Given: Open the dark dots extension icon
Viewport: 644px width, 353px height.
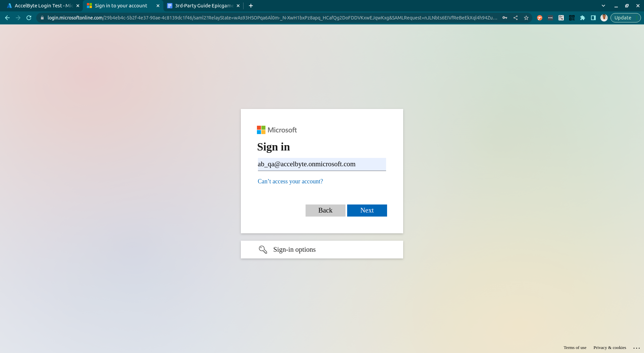Looking at the screenshot, I should pos(550,18).
